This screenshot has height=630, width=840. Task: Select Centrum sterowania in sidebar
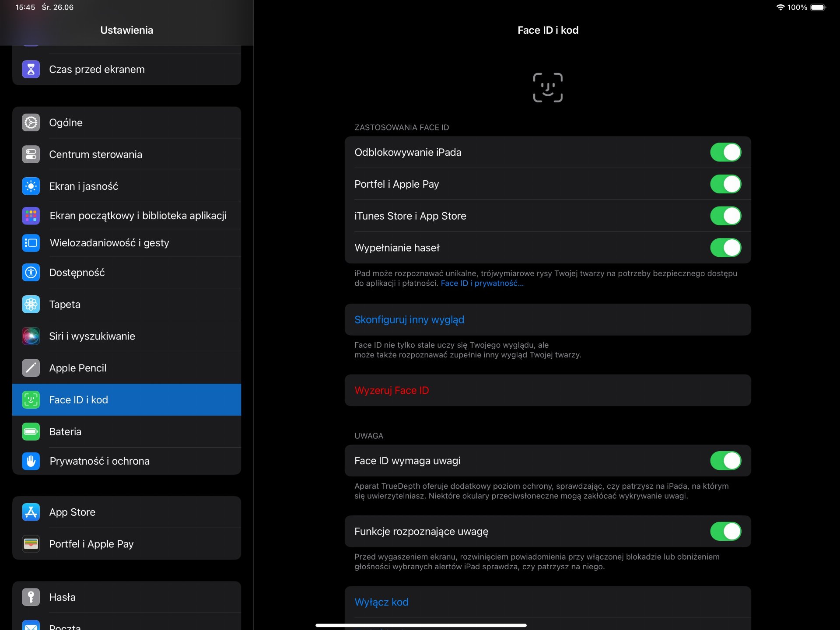coord(126,154)
